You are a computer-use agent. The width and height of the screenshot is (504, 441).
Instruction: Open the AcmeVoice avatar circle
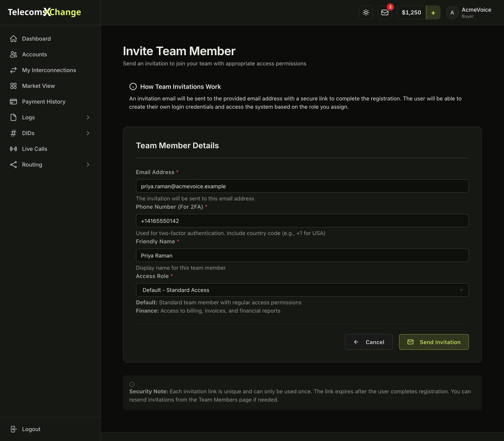click(x=452, y=13)
